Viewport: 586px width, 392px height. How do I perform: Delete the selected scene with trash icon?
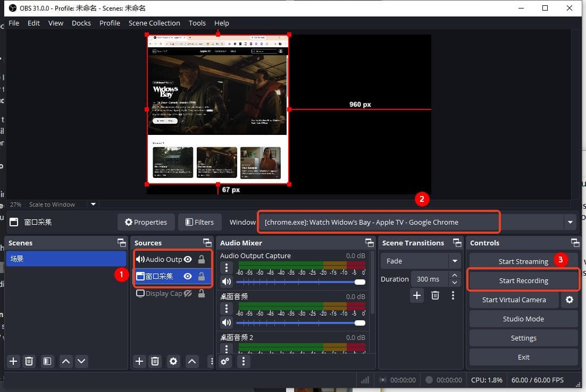point(29,361)
